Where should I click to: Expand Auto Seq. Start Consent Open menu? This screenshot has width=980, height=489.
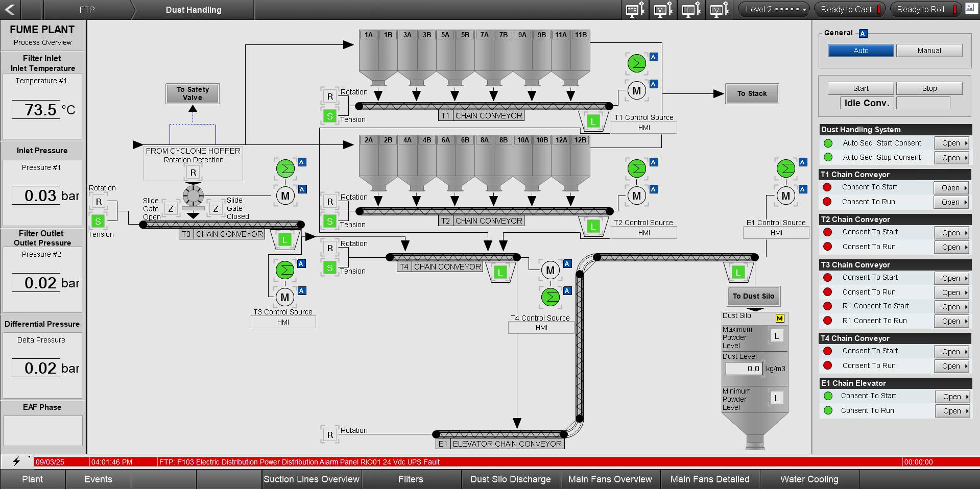951,143
